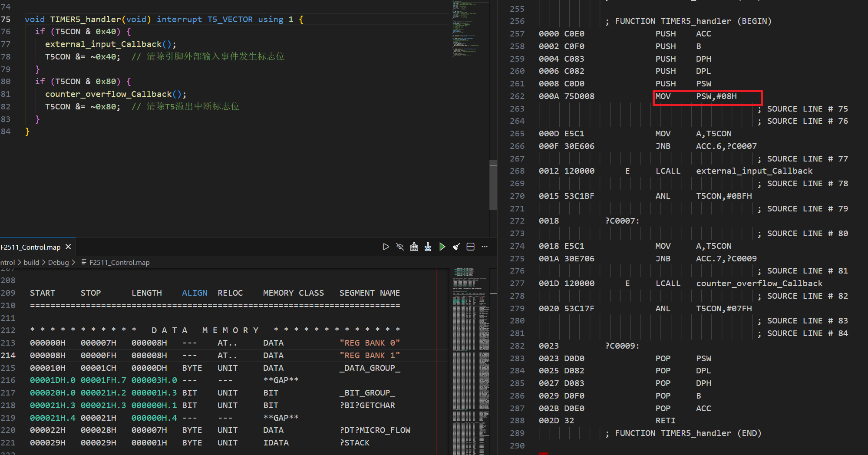Click the build icon in editor toolbar
The height and width of the screenshot is (455, 868).
(x=414, y=247)
